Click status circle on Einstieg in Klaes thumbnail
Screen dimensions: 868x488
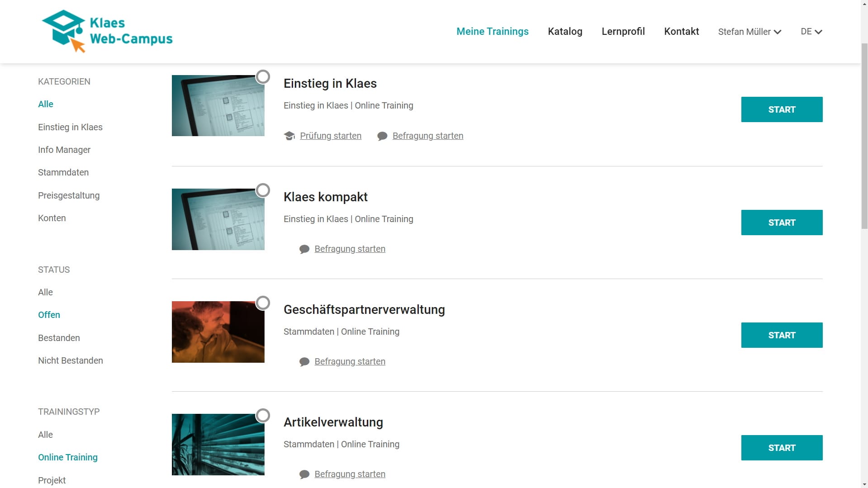coord(263,77)
